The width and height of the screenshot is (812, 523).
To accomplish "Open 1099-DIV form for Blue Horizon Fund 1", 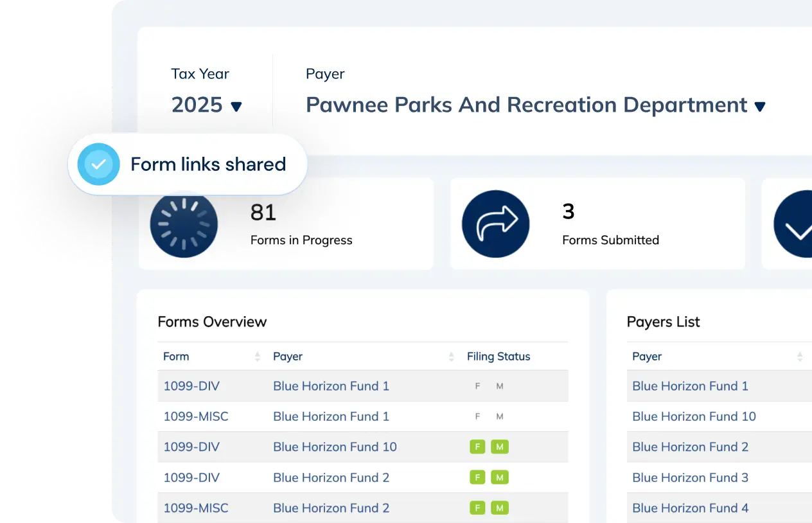I will (x=191, y=386).
